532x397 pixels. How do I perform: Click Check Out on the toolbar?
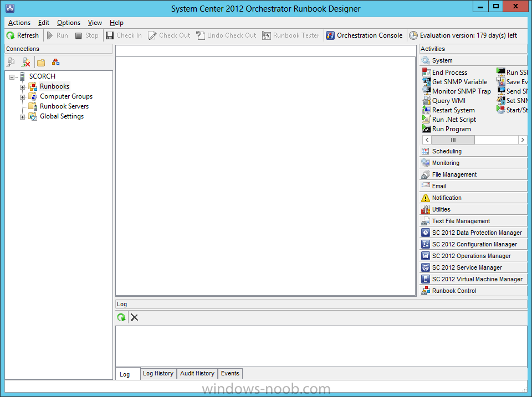pos(170,35)
